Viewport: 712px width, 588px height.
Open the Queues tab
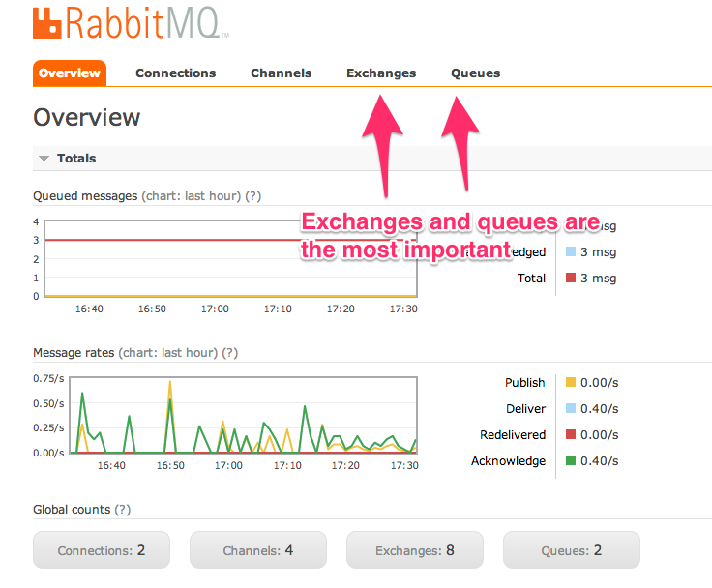click(x=475, y=73)
